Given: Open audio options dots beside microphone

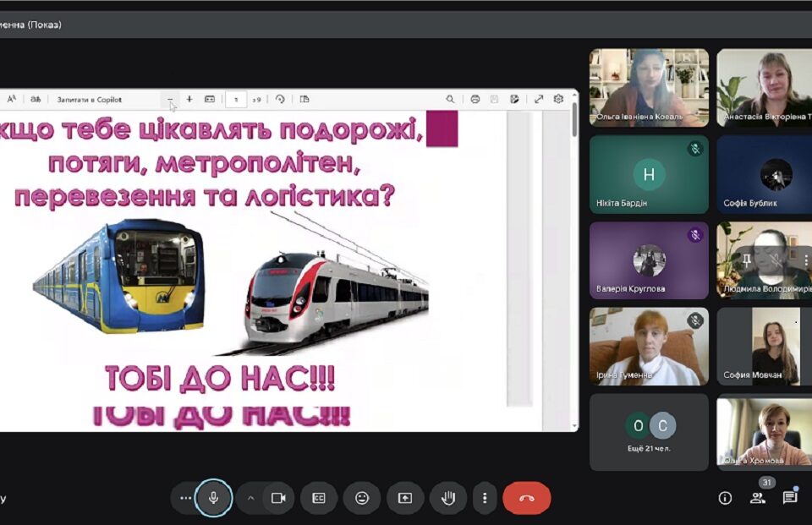Looking at the screenshot, I should [185, 498].
